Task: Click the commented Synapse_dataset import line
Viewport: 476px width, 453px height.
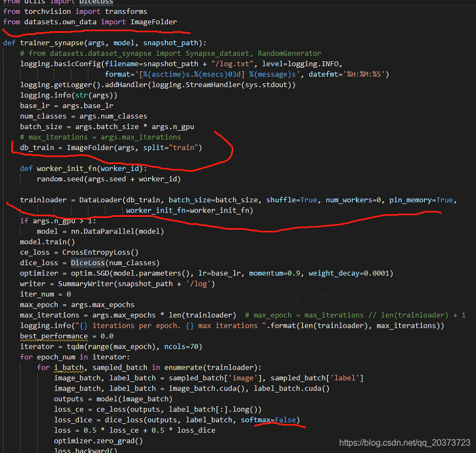Action: coord(170,53)
